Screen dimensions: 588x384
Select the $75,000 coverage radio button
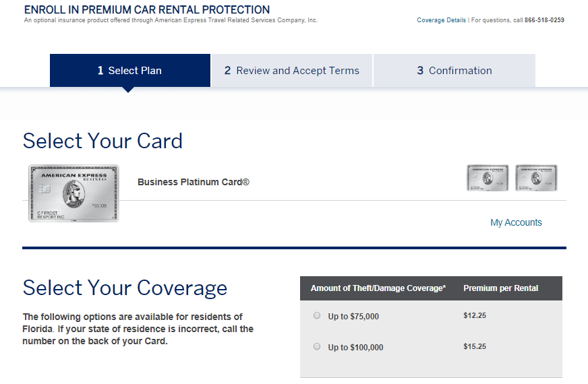tap(317, 315)
